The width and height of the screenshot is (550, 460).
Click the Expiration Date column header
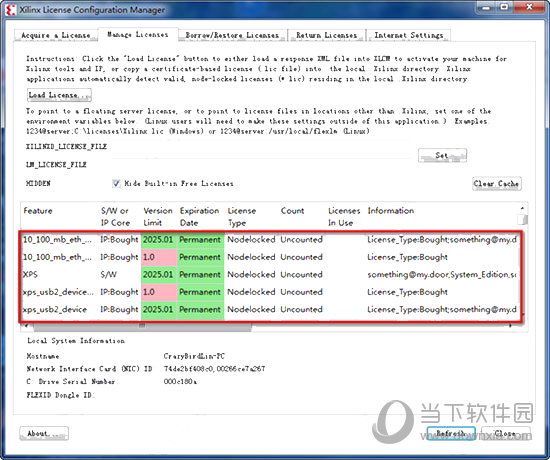[199, 216]
